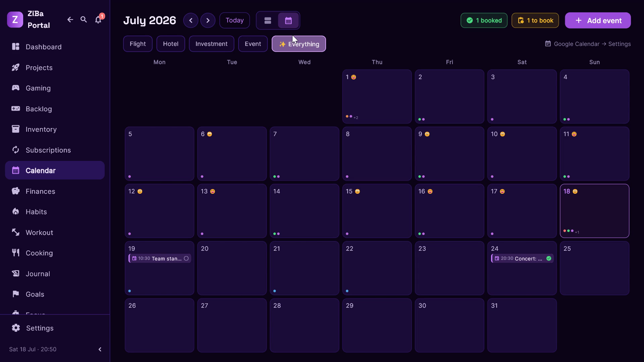The image size is (644, 362).
Task: Click the Settings gear icon
Action: tap(16, 328)
